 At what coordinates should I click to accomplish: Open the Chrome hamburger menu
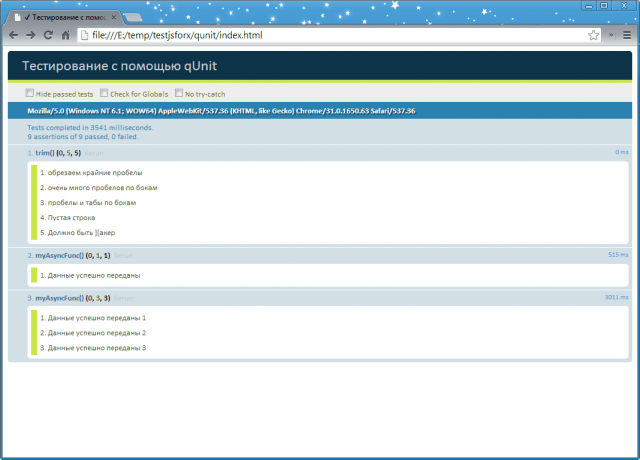[627, 36]
